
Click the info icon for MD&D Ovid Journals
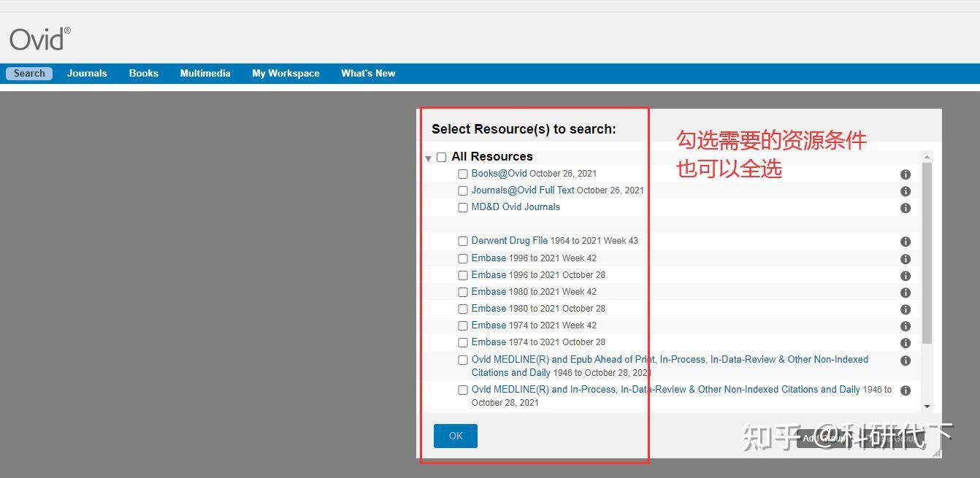[906, 207]
